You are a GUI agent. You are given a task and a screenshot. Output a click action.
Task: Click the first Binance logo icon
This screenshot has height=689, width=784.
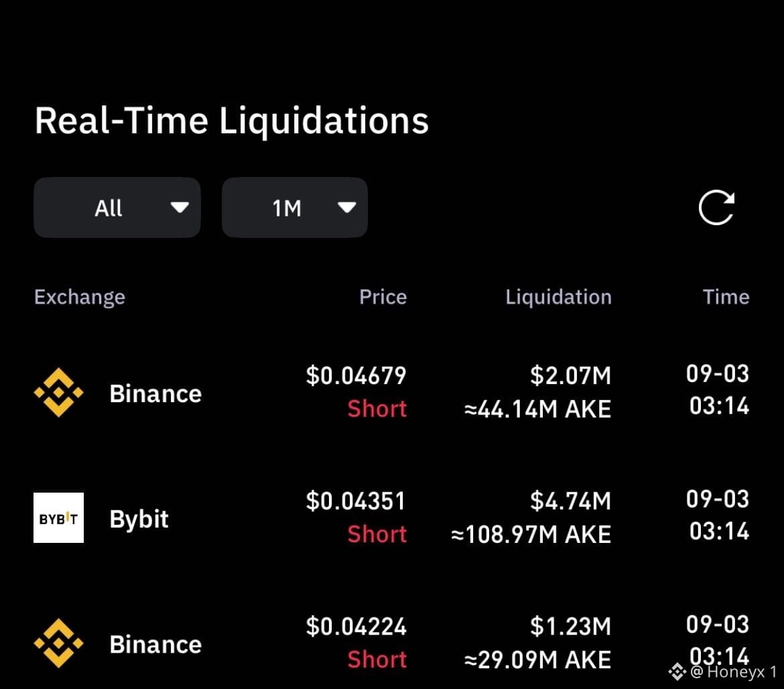point(58,393)
